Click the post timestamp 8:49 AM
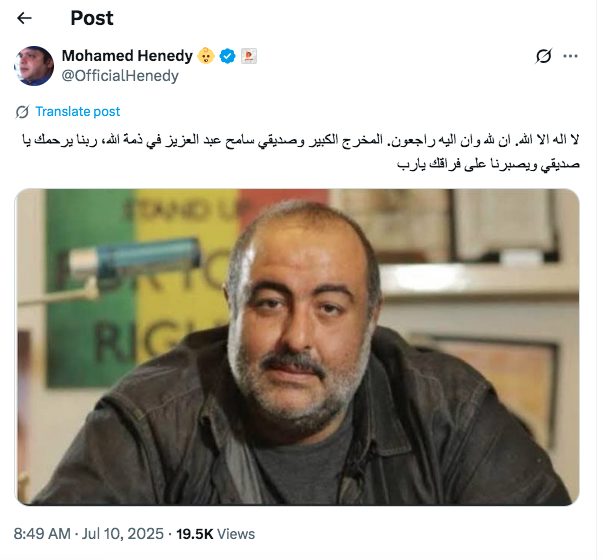Image resolution: width=602 pixels, height=560 pixels. [42, 534]
